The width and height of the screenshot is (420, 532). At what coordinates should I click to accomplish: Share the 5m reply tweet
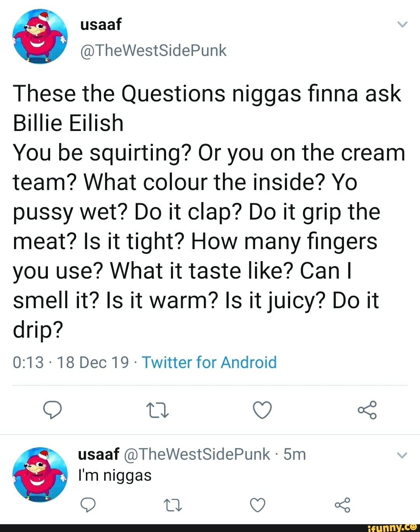pos(342,505)
